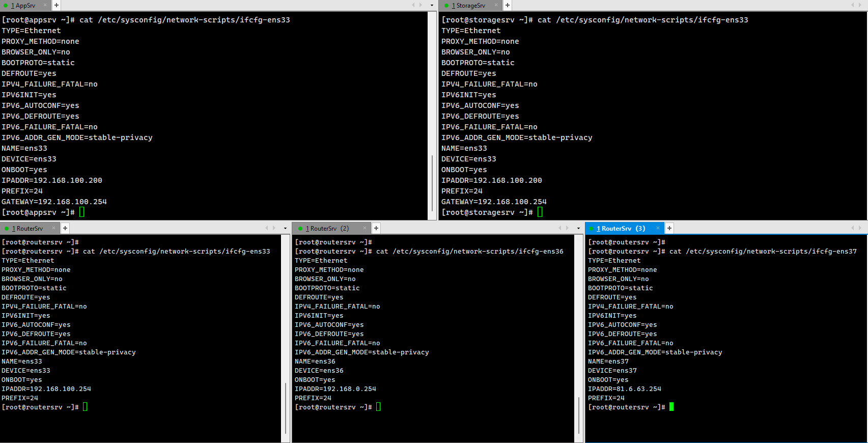The height and width of the screenshot is (443, 868).
Task: Click IPV6_ADDR_GEN_MODE line in AppSrv terminal
Action: click(77, 137)
